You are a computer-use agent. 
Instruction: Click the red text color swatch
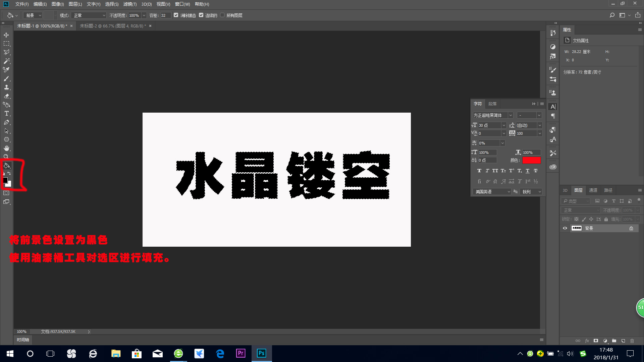coord(531,160)
